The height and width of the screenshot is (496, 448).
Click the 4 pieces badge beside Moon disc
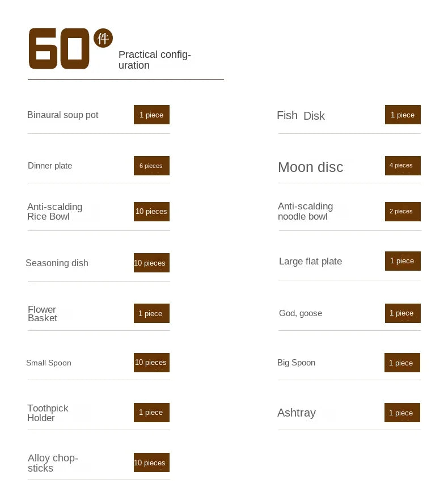click(403, 166)
